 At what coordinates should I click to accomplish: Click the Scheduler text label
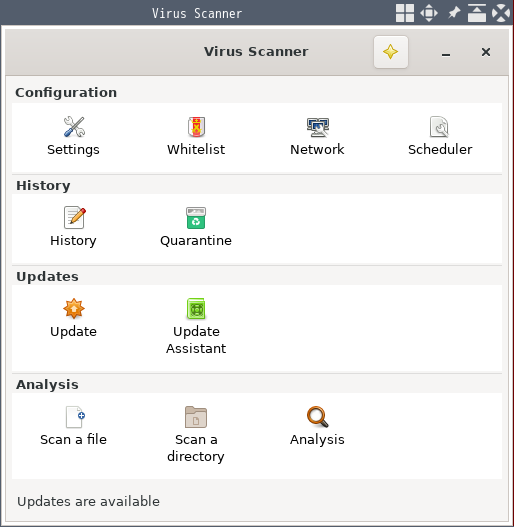(x=440, y=150)
